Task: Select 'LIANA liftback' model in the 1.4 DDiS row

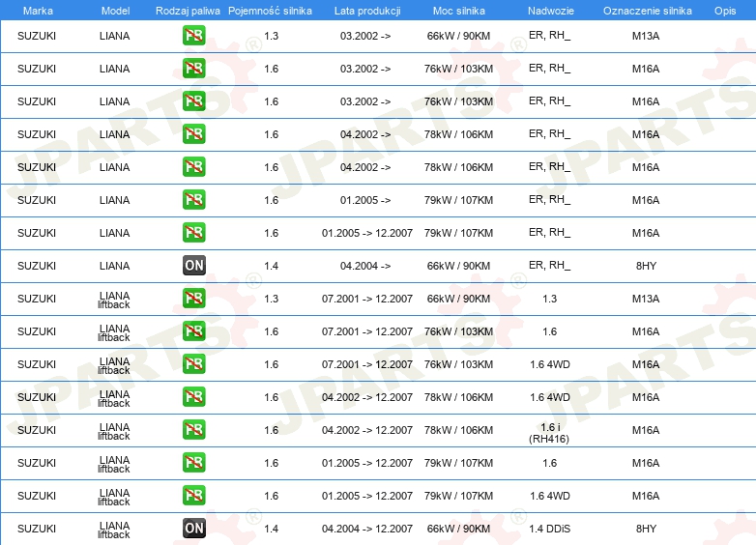Action: [114, 530]
